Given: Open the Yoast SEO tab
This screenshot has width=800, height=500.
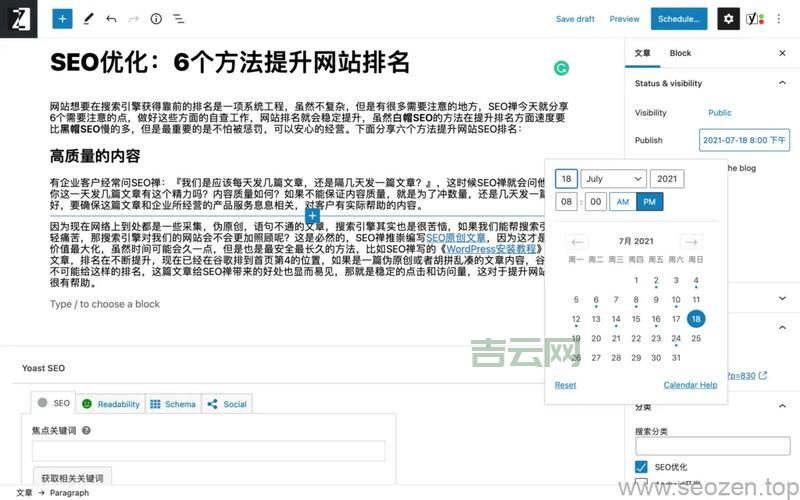Looking at the screenshot, I should 54,403.
